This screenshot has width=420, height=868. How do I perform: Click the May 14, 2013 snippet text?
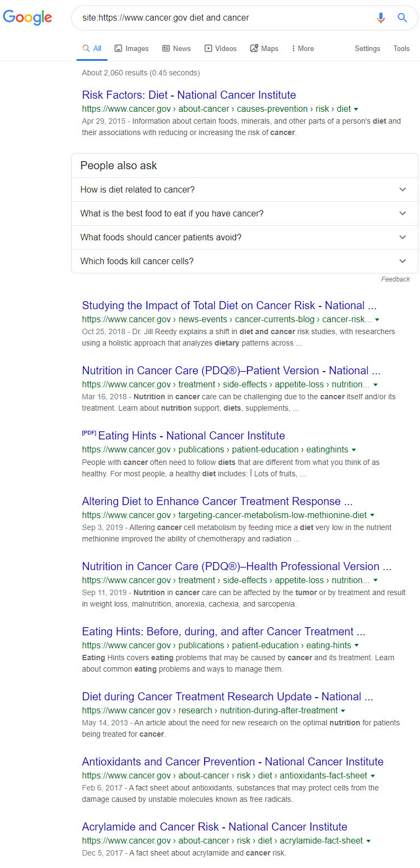[241, 728]
